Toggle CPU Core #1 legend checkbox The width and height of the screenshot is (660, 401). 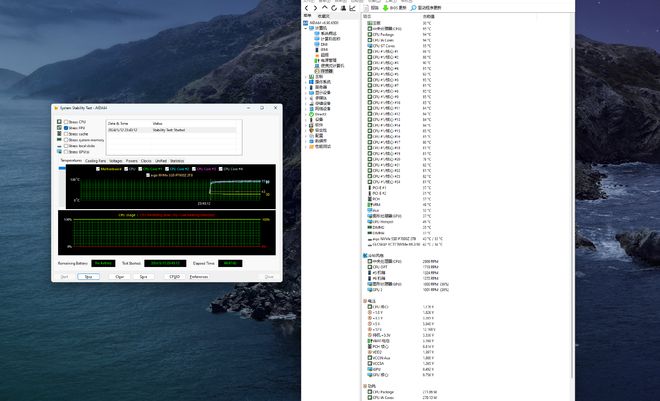coord(141,169)
